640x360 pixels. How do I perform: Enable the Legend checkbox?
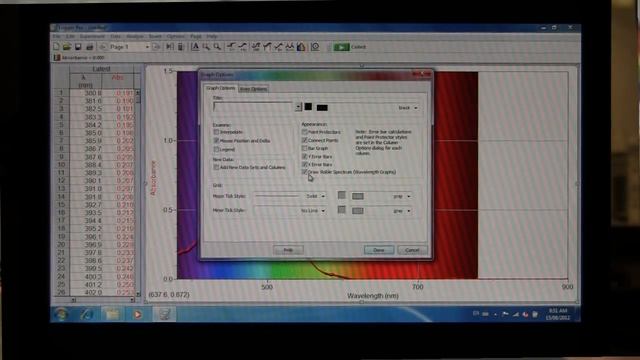[216, 149]
